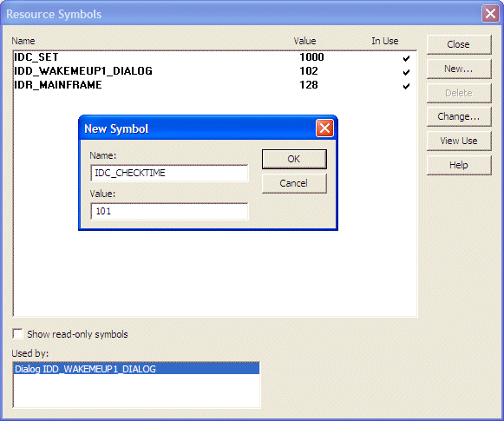Click the View Use button

[x=459, y=141]
